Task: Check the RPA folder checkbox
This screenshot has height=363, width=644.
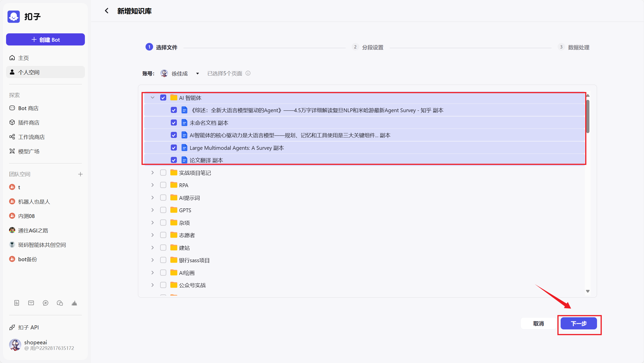Action: [163, 185]
